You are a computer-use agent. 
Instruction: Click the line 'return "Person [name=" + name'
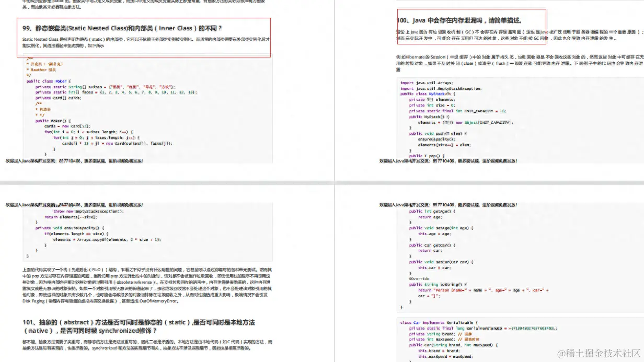pyautogui.click(x=484, y=290)
